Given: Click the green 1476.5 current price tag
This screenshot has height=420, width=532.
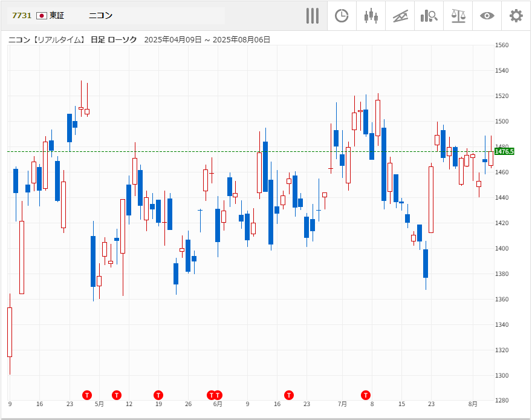Looking at the screenshot, I should tap(504, 151).
